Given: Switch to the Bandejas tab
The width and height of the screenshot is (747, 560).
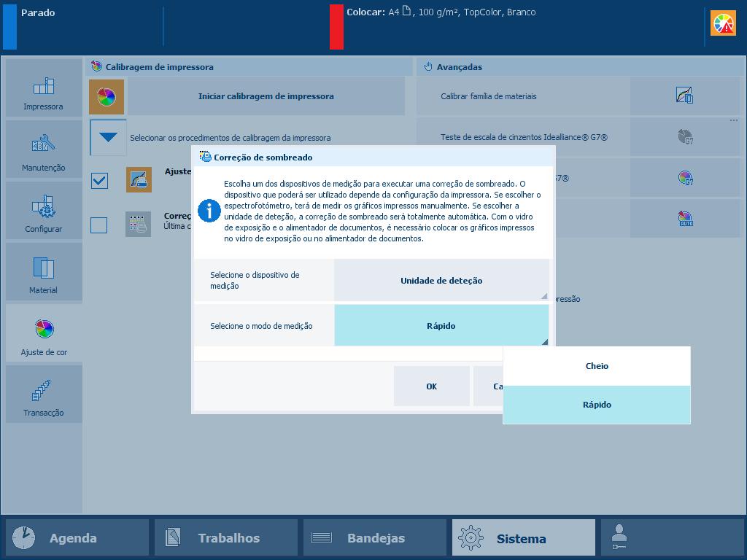Looking at the screenshot, I should click(374, 538).
